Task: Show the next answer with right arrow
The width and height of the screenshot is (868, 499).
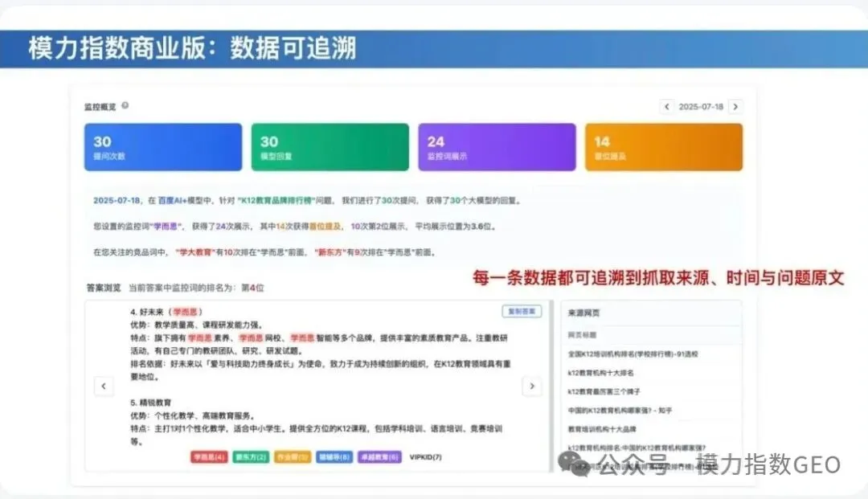Action: point(532,387)
